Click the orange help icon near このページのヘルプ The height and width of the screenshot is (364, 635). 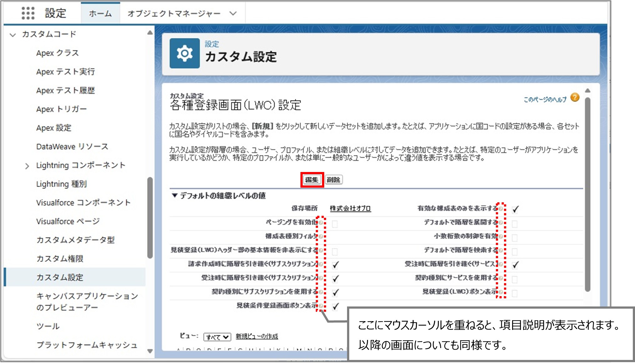[x=575, y=98]
